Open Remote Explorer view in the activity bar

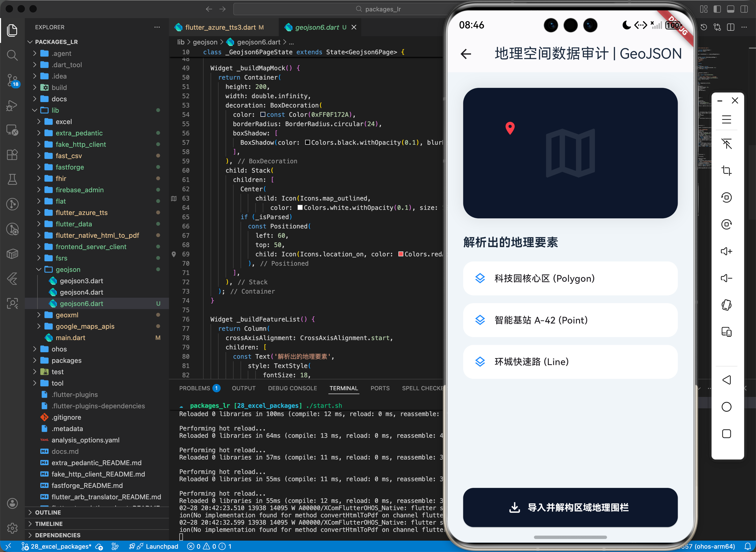coord(12,130)
